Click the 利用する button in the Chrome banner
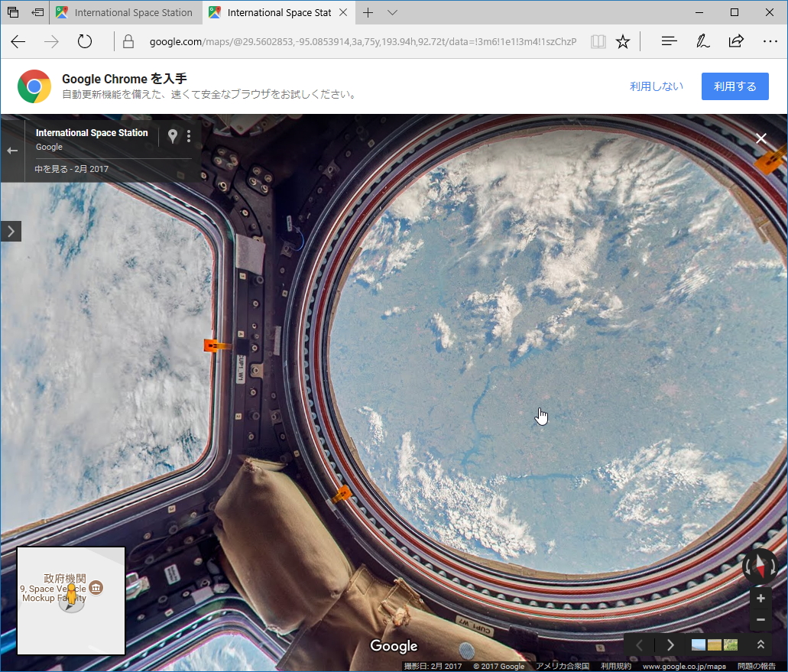 tap(734, 86)
